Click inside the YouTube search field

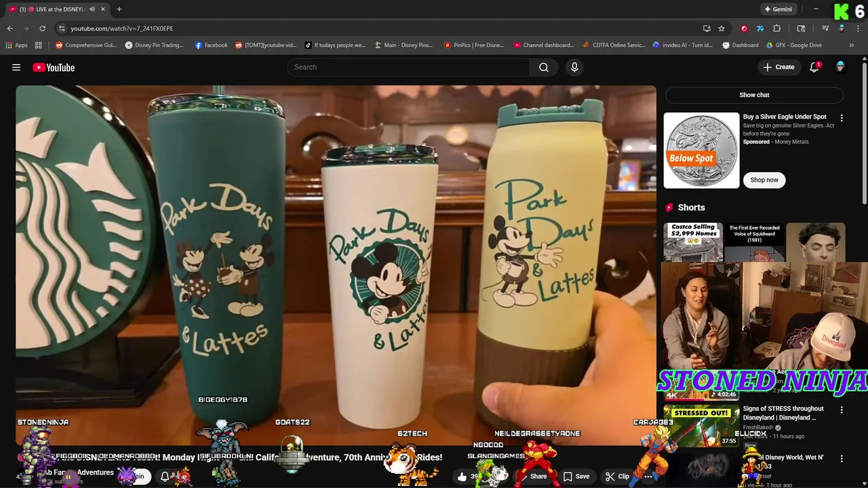coord(408,67)
